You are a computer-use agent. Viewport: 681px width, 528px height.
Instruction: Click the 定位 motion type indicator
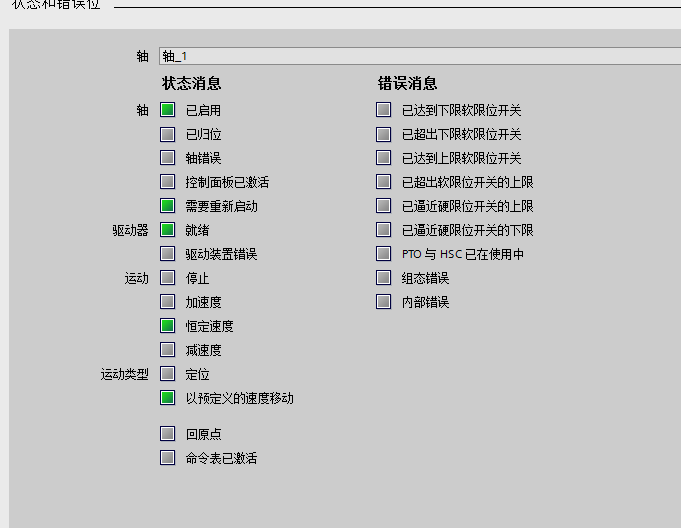tap(168, 374)
